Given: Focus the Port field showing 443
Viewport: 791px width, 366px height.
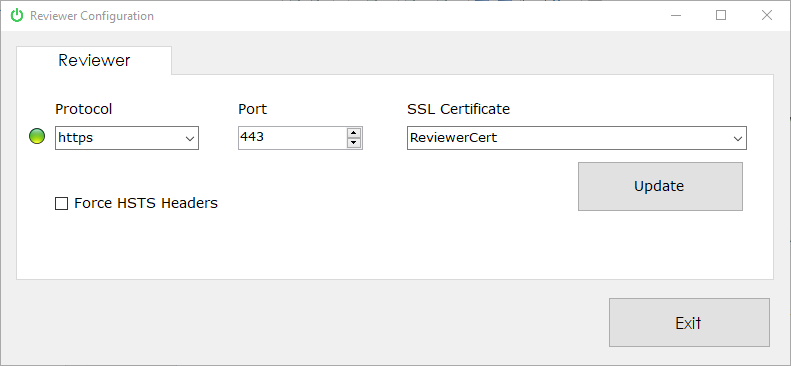Looking at the screenshot, I should 293,138.
